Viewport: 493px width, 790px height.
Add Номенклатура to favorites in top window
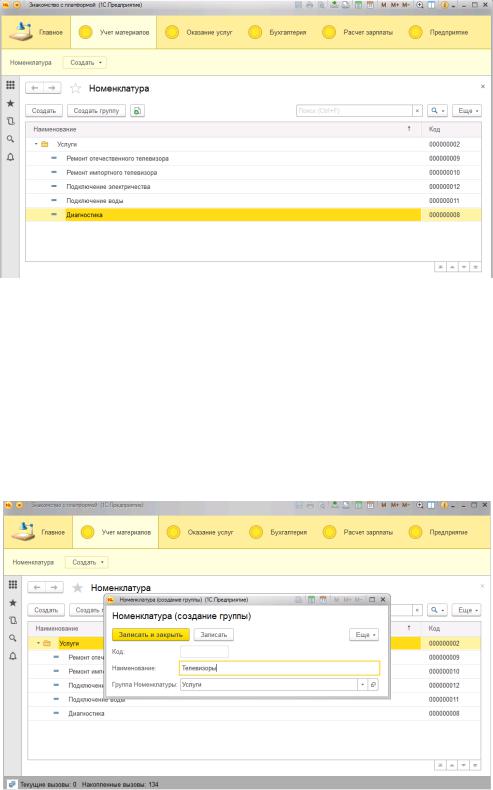point(76,89)
